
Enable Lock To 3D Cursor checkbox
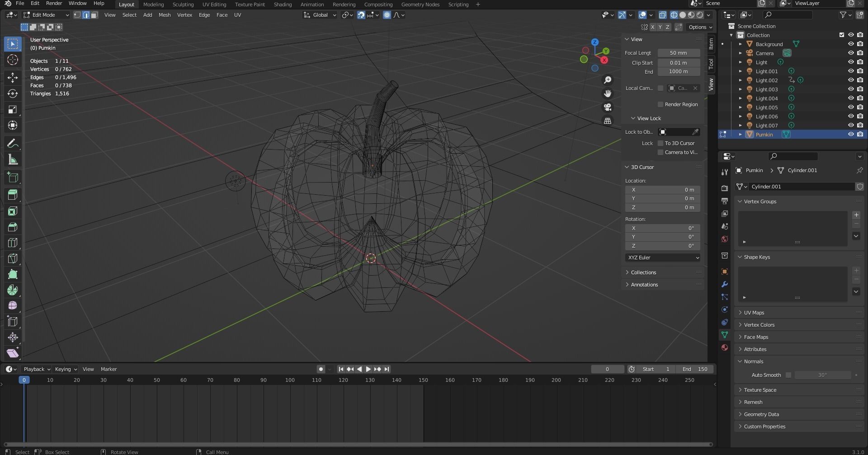(x=660, y=143)
